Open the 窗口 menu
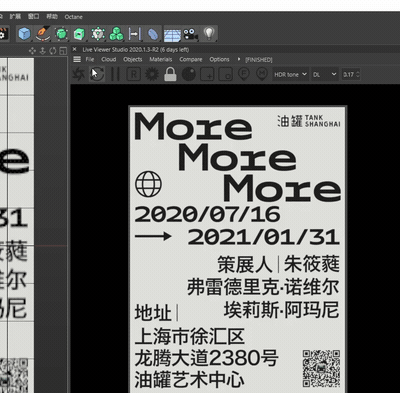 (x=33, y=16)
